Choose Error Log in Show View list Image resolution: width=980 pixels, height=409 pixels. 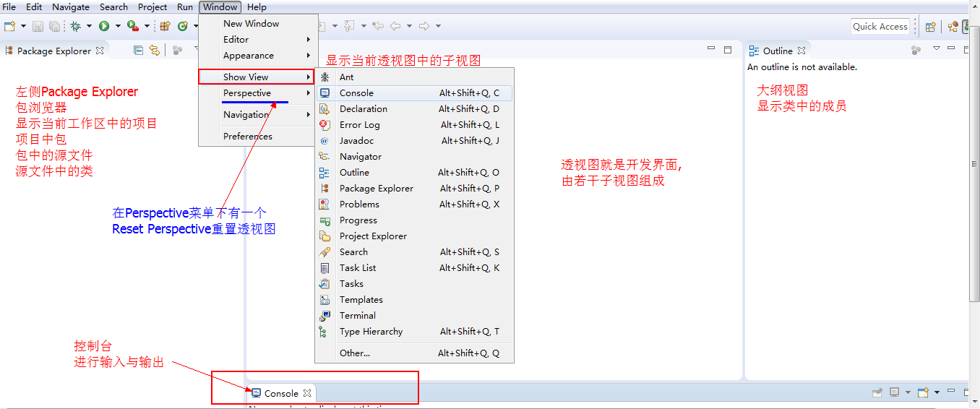359,125
